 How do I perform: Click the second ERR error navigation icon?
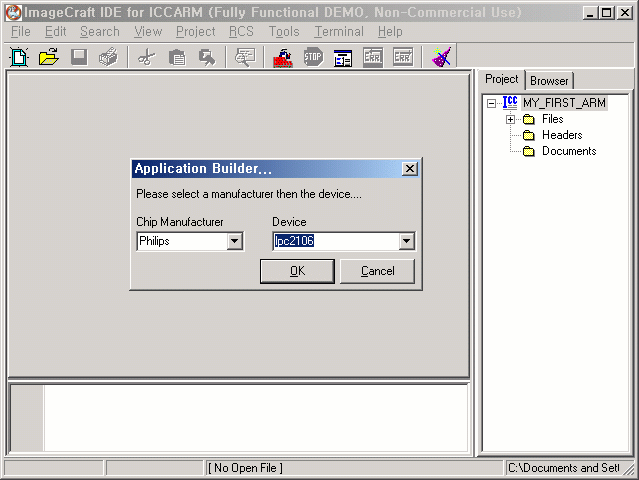403,57
